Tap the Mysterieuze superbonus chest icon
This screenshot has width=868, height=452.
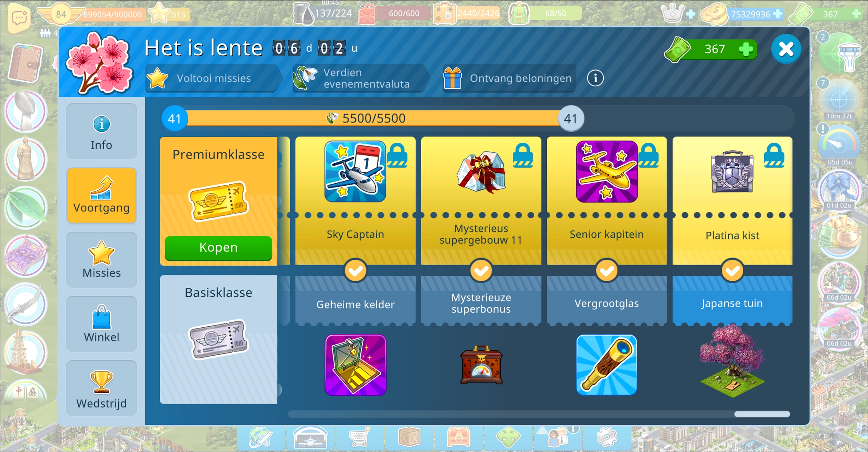(481, 365)
